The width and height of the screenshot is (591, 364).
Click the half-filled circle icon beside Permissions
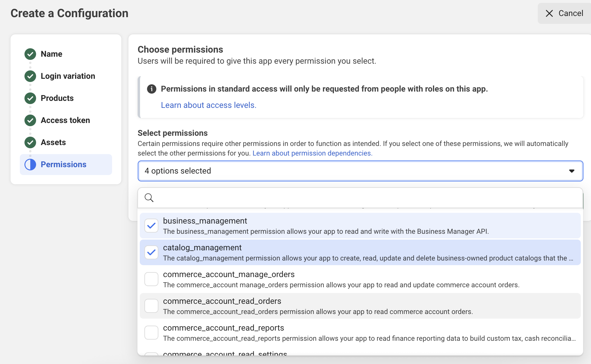(x=30, y=164)
